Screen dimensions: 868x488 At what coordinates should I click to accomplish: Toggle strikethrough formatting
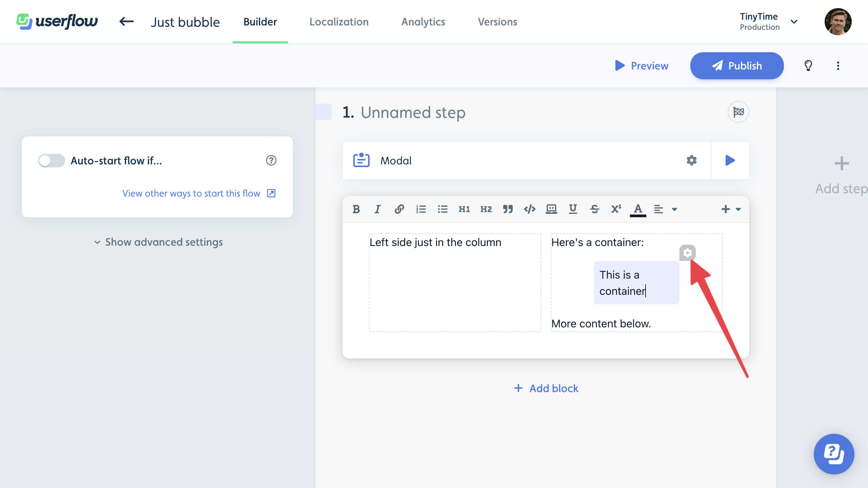pos(594,209)
